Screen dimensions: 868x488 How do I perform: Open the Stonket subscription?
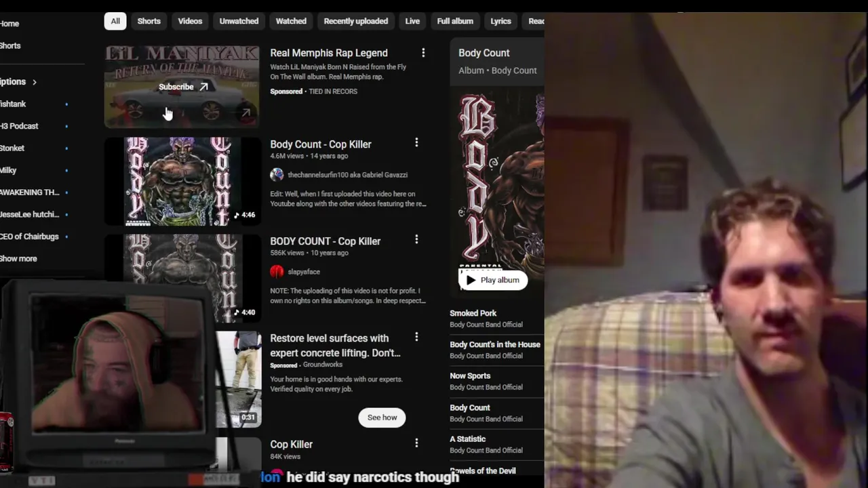[x=12, y=148]
